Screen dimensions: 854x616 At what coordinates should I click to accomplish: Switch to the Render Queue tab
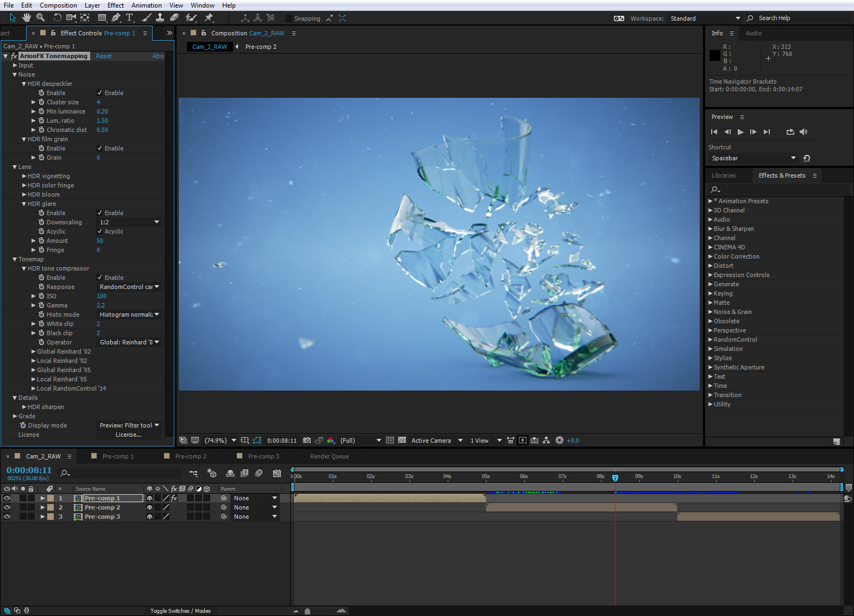329,456
